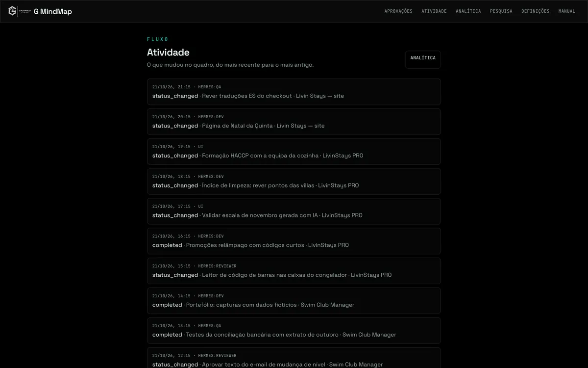Click the 21:15 HERMES:QA timestamp
Image resolution: width=588 pixels, height=368 pixels.
click(187, 87)
